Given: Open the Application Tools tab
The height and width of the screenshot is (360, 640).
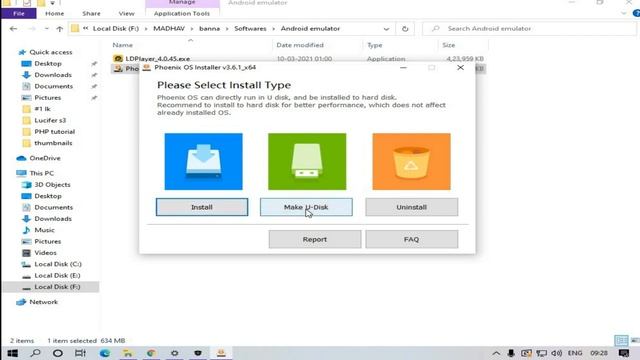Looking at the screenshot, I should [182, 13].
